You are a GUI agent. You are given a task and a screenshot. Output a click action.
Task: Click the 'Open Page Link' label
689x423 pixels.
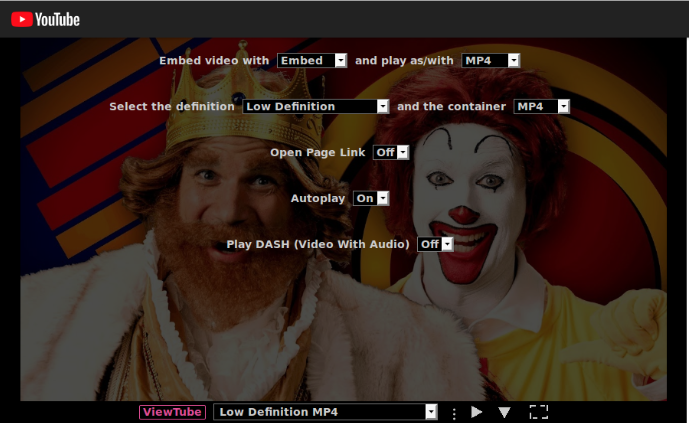click(318, 152)
